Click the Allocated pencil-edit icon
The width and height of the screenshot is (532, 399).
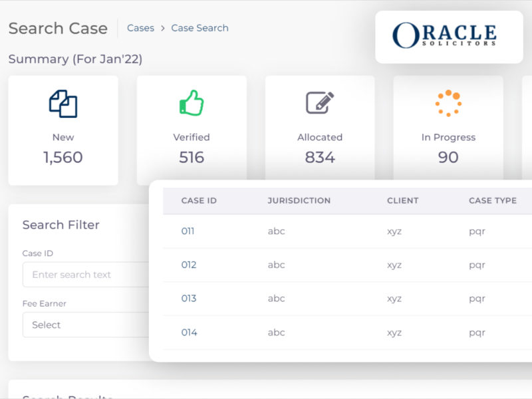pyautogui.click(x=320, y=103)
